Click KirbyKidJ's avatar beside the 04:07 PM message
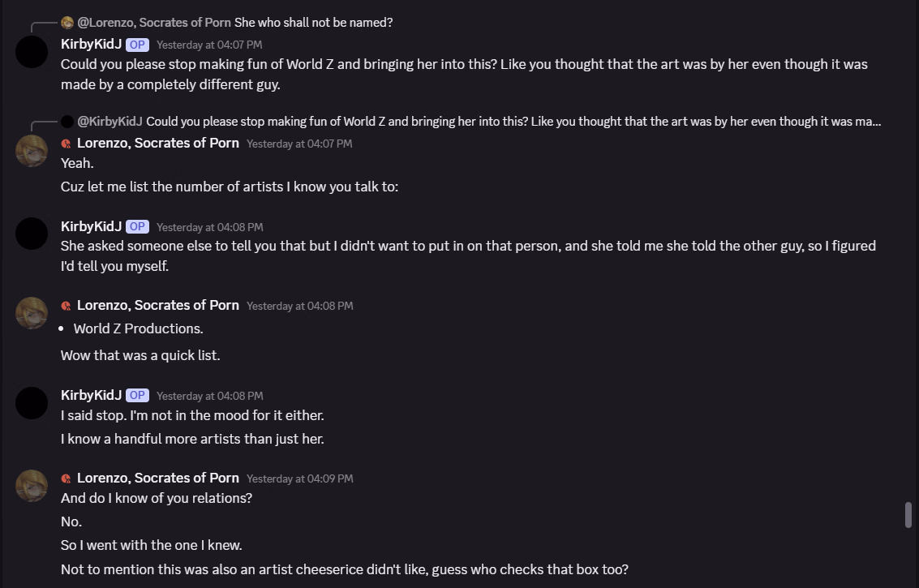Viewport: 919px width, 588px height. tap(32, 52)
